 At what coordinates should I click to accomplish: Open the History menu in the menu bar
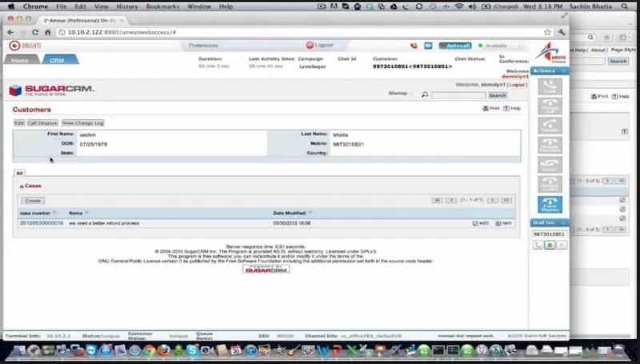[127, 6]
